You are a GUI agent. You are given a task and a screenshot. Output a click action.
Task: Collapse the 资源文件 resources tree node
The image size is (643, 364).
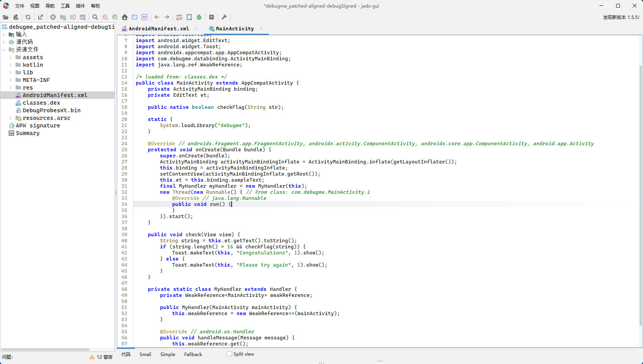coord(4,50)
